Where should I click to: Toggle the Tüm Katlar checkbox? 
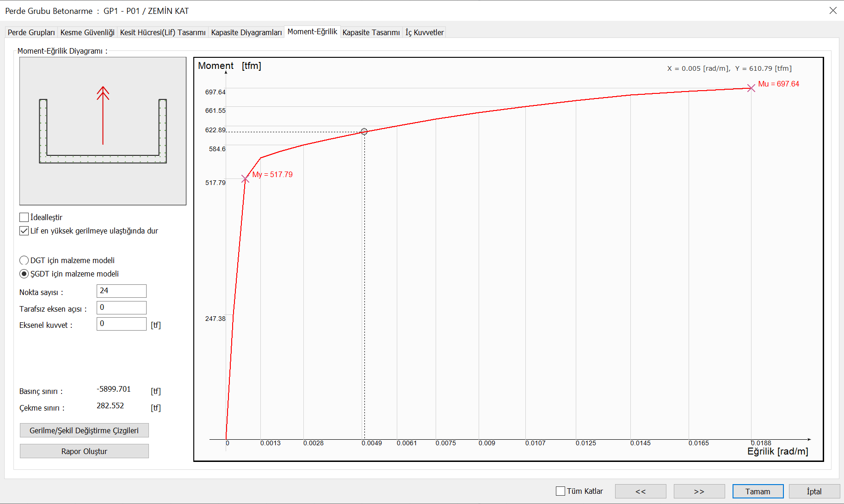pyautogui.click(x=561, y=491)
